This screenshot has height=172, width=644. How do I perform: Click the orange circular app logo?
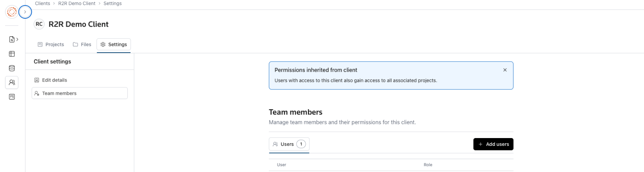tap(12, 12)
